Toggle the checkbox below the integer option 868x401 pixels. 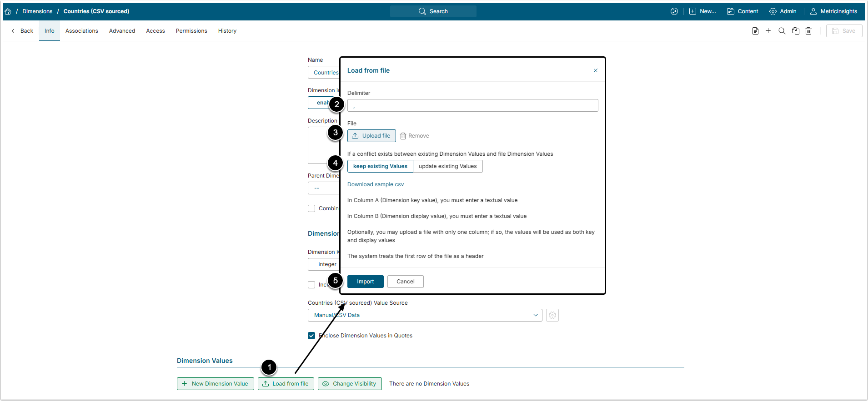point(311,285)
